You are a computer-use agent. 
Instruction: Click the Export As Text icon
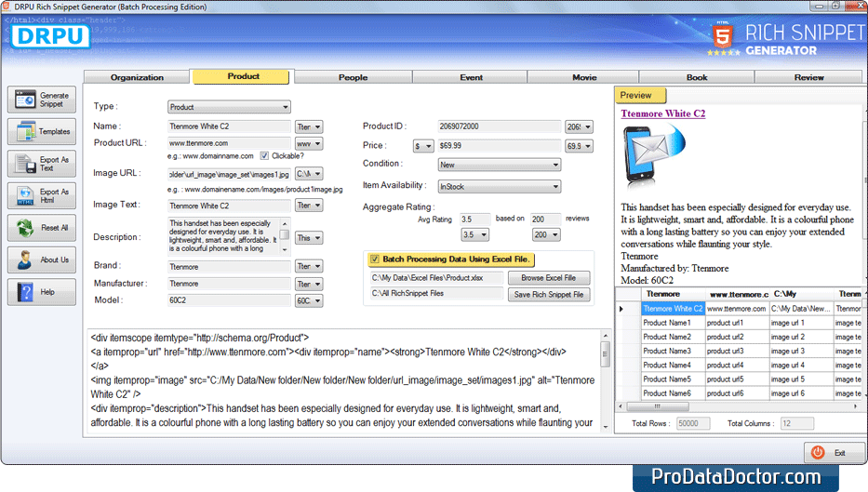[x=25, y=164]
